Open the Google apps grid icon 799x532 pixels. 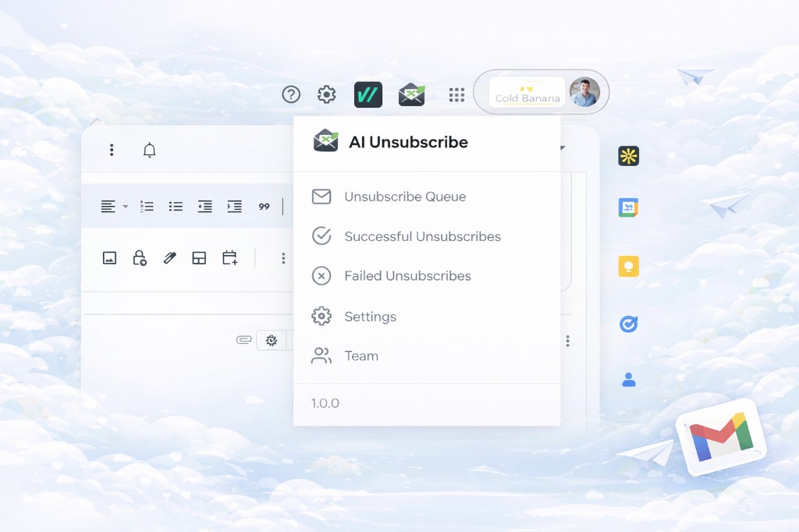[x=456, y=94]
